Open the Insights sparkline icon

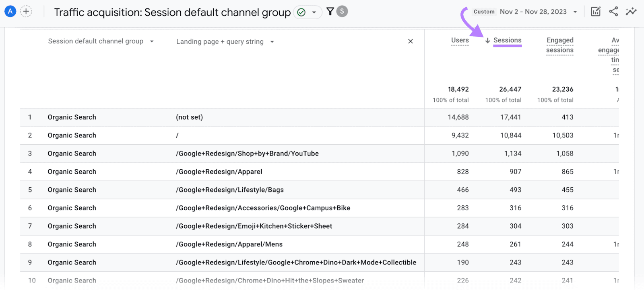(631, 12)
